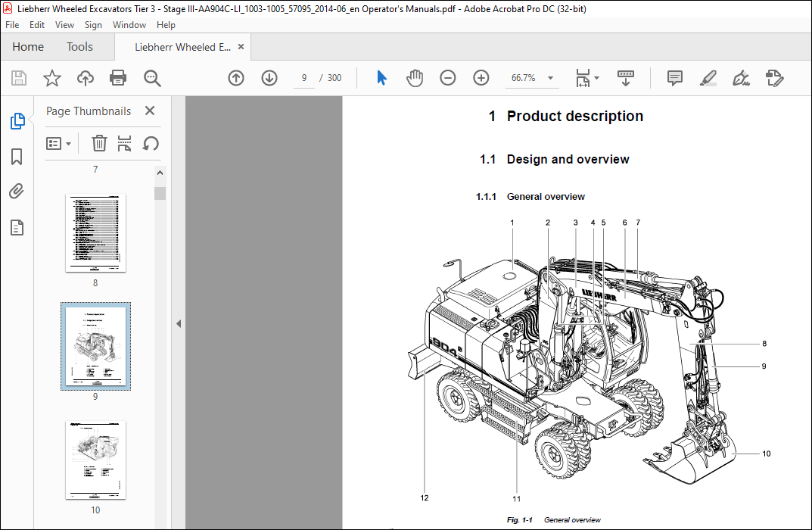Choose the Selection arrow tool
This screenshot has height=530, width=812.
(381, 78)
